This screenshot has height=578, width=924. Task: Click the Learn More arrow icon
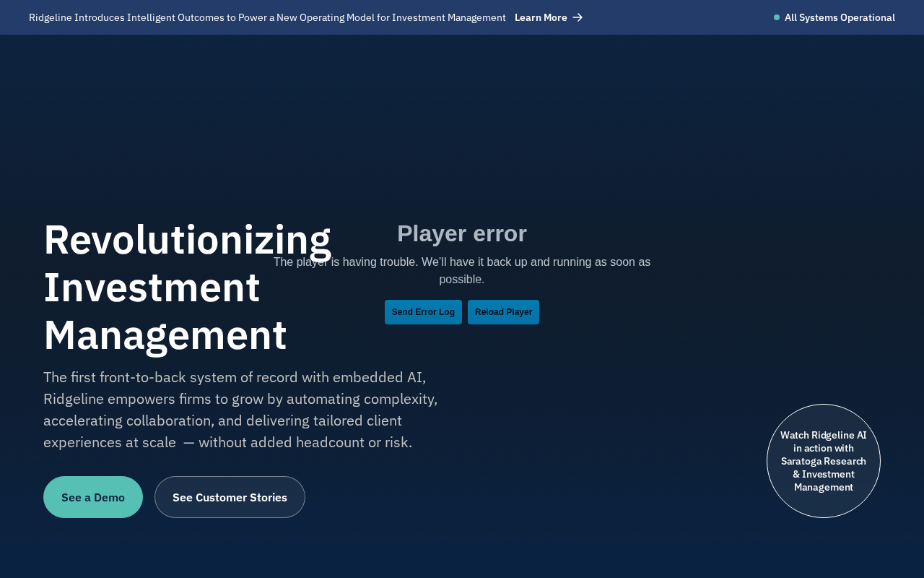coord(577,17)
